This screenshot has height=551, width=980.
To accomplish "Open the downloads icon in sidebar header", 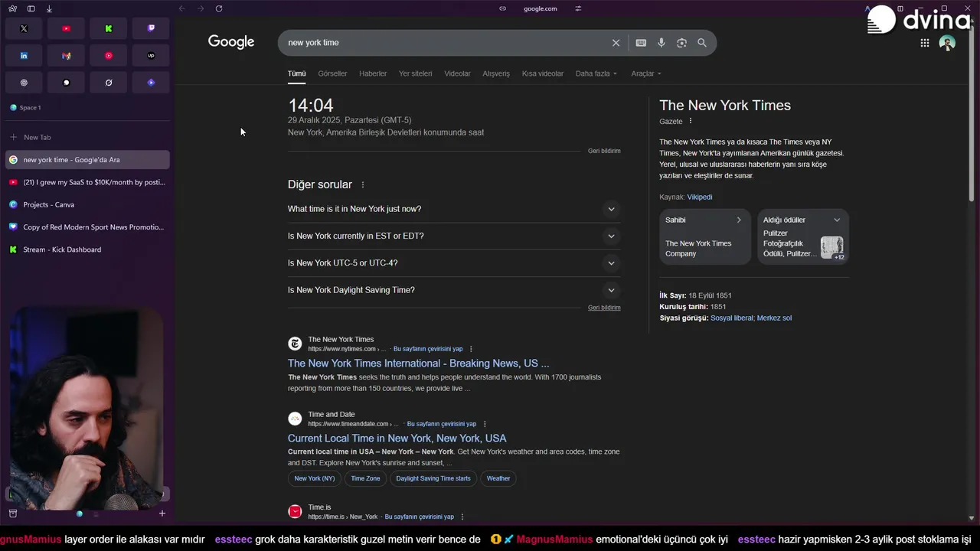I will (50, 8).
